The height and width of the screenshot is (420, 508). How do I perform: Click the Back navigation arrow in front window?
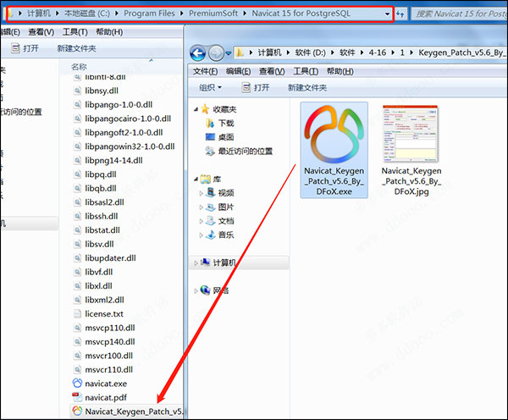(x=197, y=53)
